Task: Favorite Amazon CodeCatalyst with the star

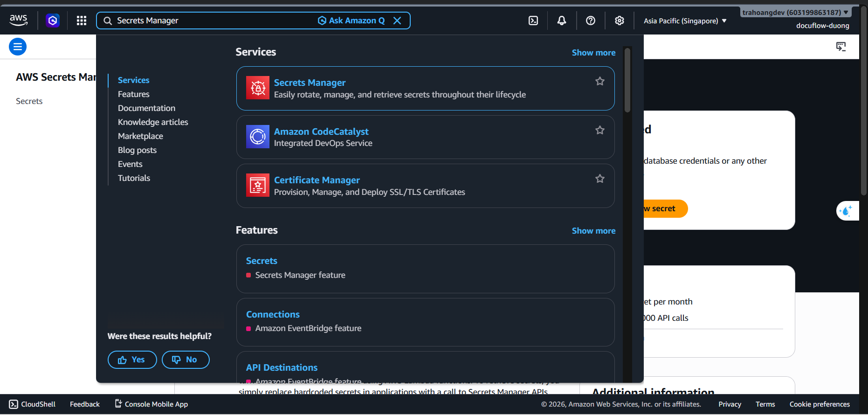Action: pos(600,130)
